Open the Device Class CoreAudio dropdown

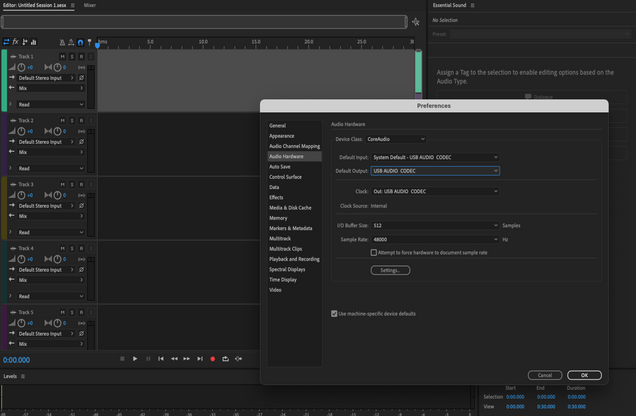395,139
